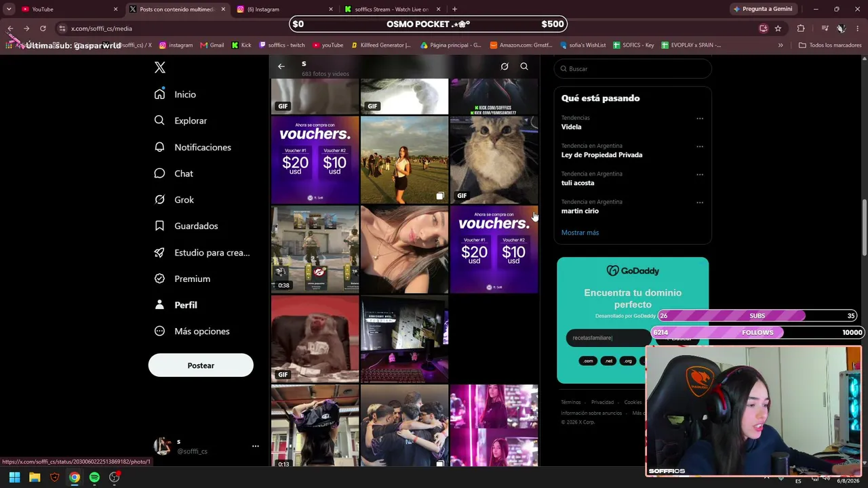Open more options for Ley de Propiedad Privada

click(x=700, y=146)
